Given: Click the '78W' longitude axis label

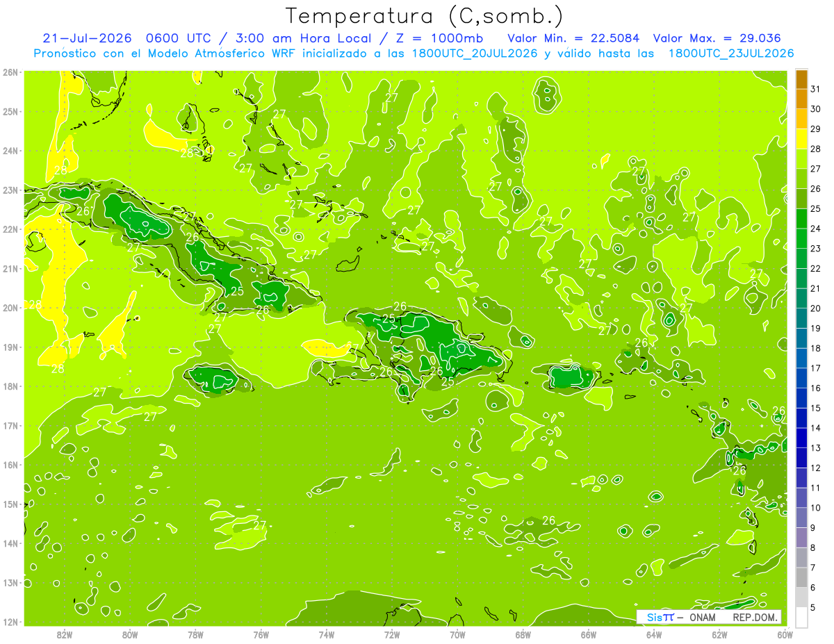Looking at the screenshot, I should click(195, 634).
